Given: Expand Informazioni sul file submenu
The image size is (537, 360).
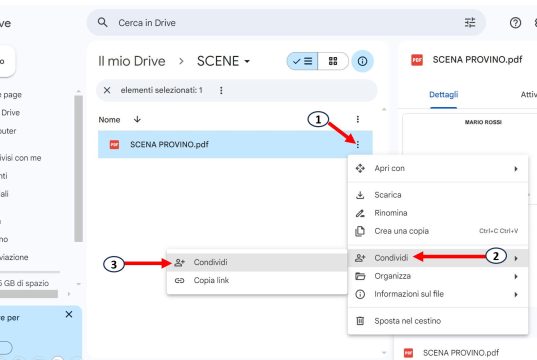Looking at the screenshot, I should point(438,294).
